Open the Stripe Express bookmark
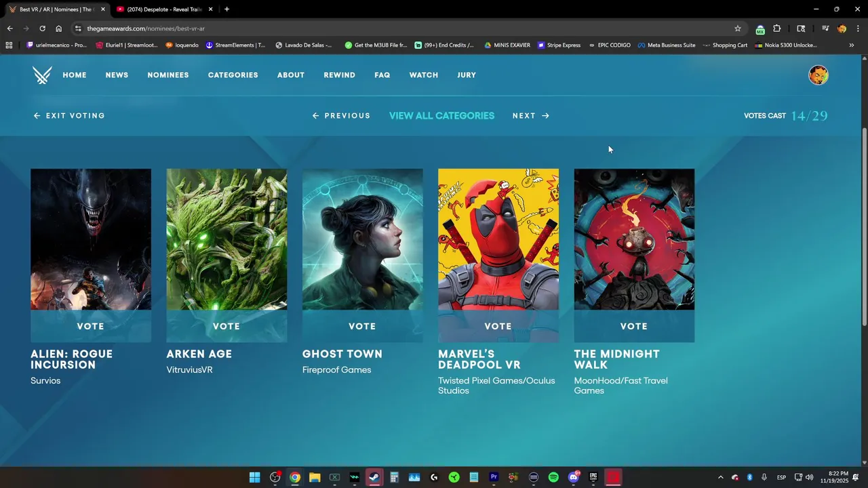The height and width of the screenshot is (488, 868). pos(559,45)
